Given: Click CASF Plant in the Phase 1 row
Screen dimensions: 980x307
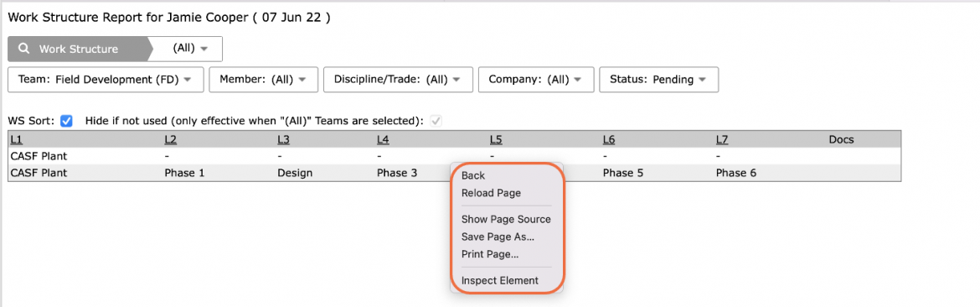Looking at the screenshot, I should 39,173.
